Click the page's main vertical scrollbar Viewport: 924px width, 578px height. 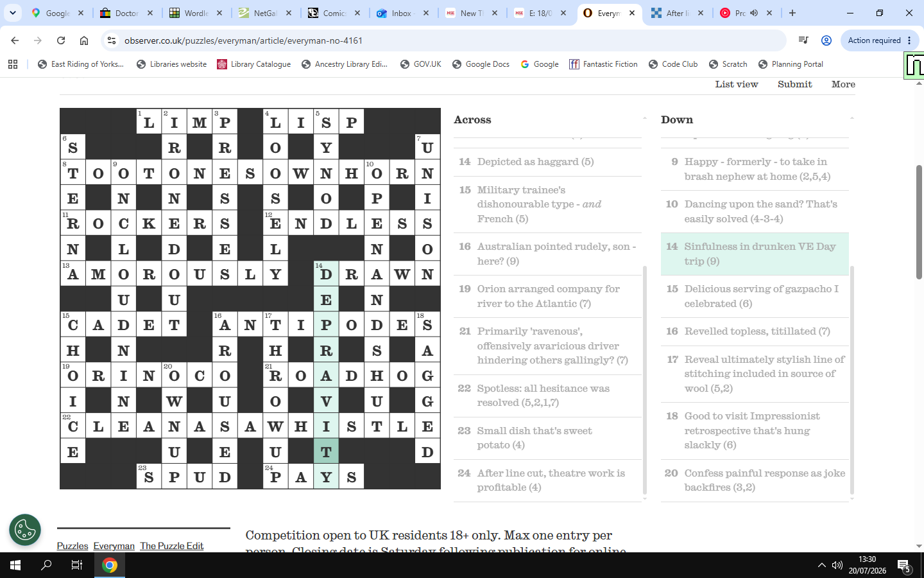tap(919, 222)
